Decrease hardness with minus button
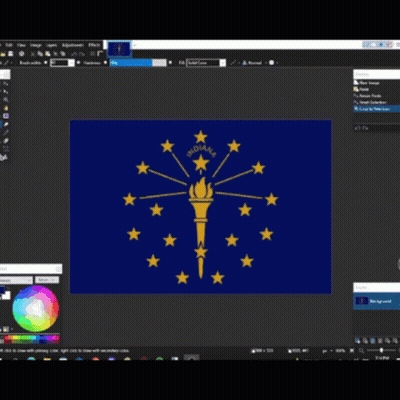The width and height of the screenshot is (400, 400). point(105,62)
